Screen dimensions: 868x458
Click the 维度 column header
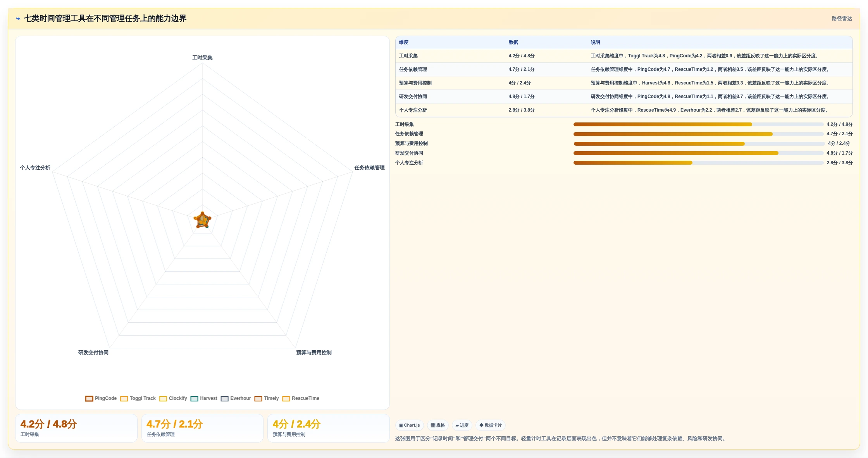pos(404,42)
